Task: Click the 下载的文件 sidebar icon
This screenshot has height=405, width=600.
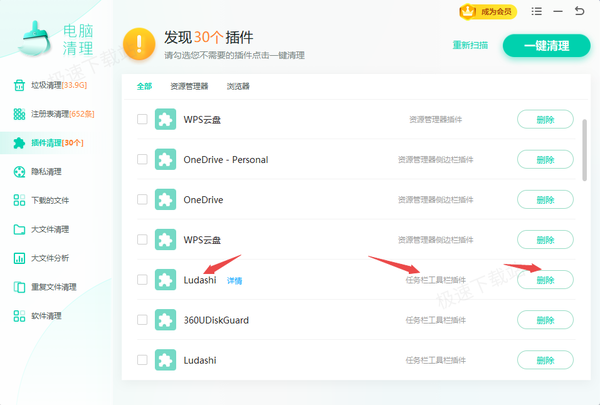Action: click(19, 200)
